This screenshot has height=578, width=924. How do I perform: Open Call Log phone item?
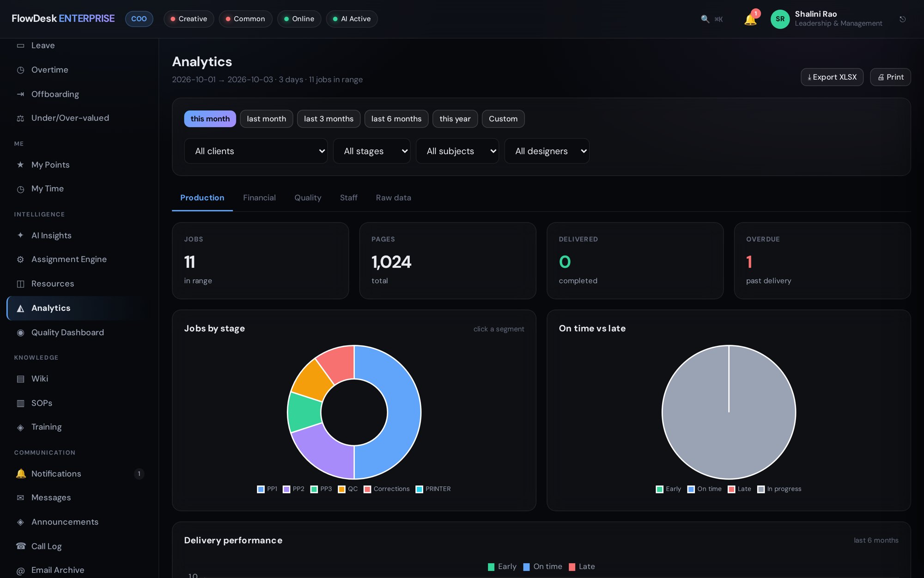point(79,546)
